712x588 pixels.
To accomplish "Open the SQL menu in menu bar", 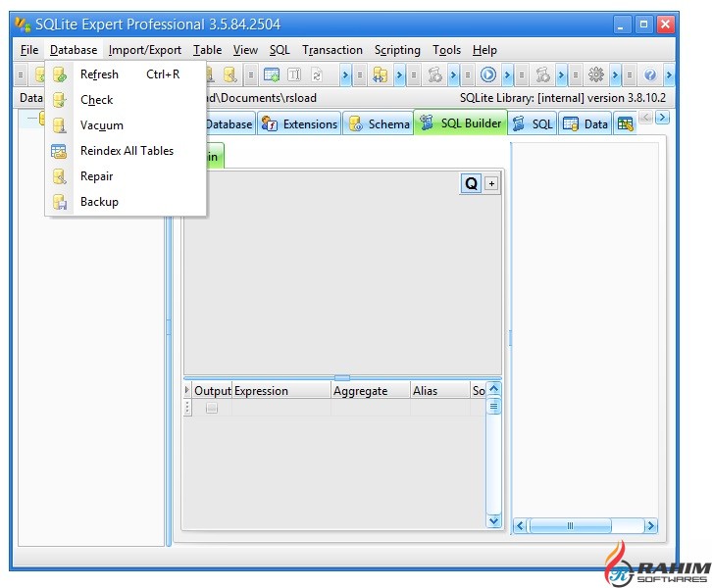I will pyautogui.click(x=280, y=50).
